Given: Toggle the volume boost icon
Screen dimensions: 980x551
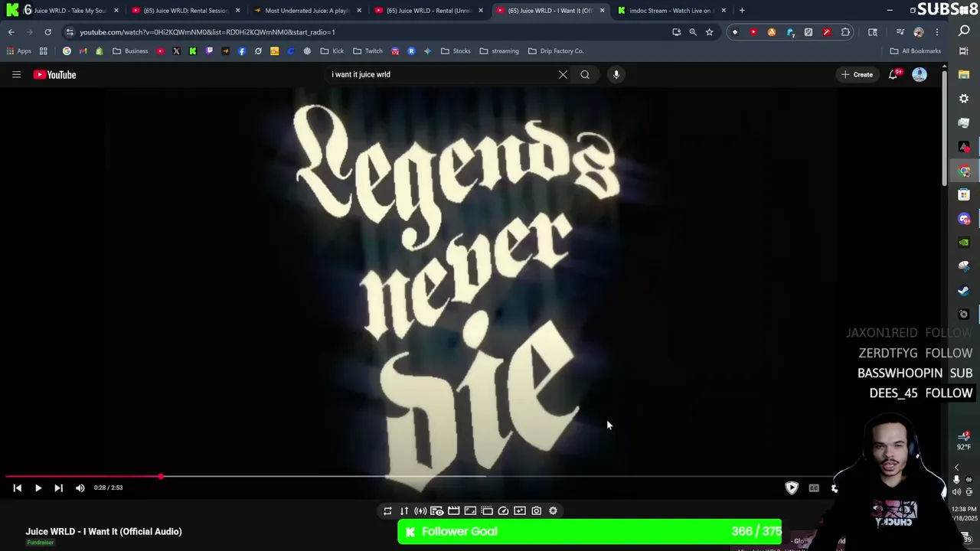Looking at the screenshot, I should click(x=420, y=510).
